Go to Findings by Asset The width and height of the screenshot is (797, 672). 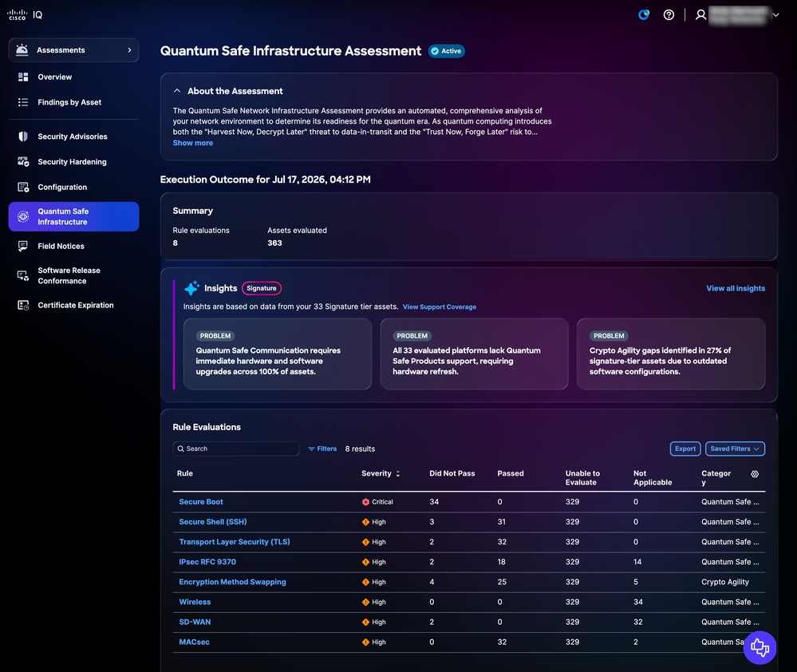pyautogui.click(x=69, y=102)
